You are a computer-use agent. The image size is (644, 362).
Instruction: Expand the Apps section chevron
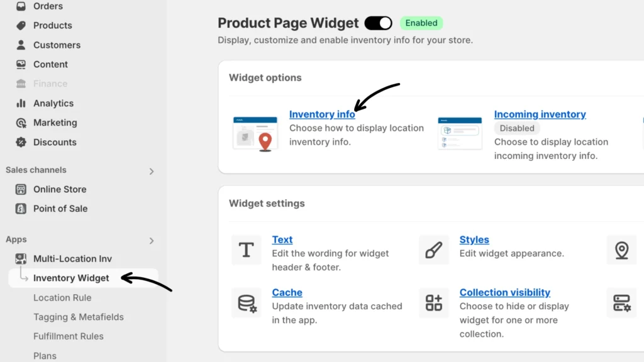coord(151,241)
